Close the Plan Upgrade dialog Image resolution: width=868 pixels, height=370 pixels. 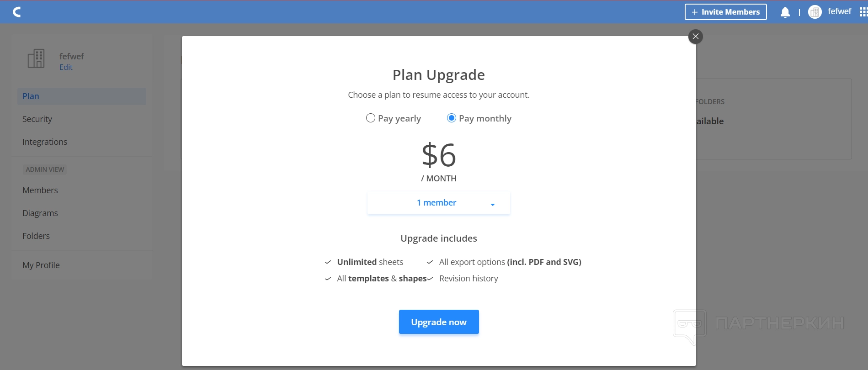coord(695,37)
